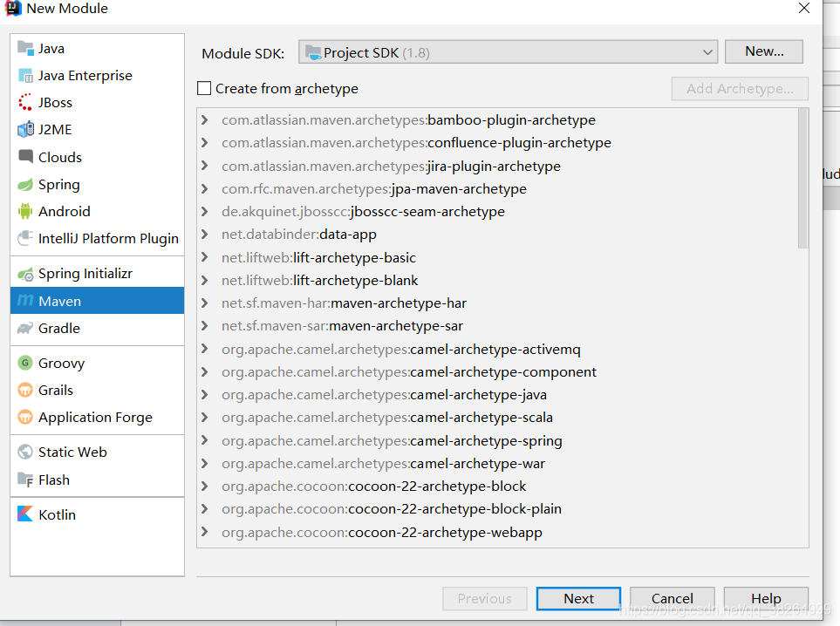Click the Grails orange icon
Image resolution: width=840 pixels, height=626 pixels.
pyautogui.click(x=25, y=390)
